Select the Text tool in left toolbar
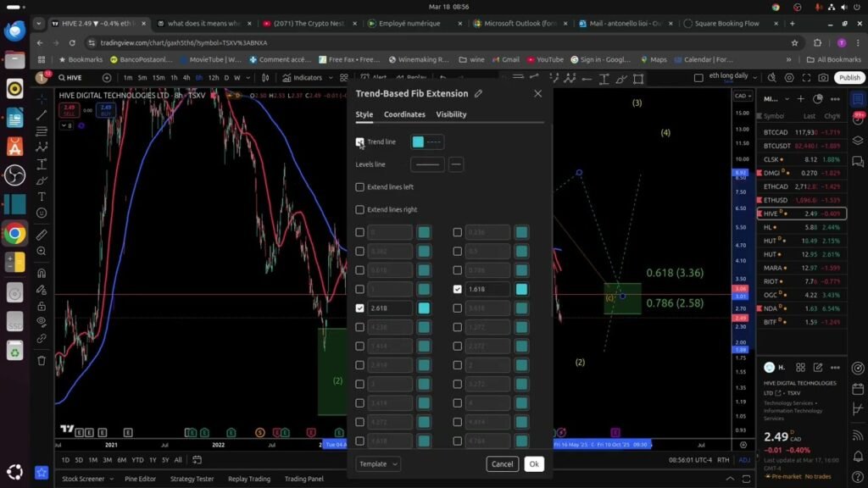 click(42, 197)
